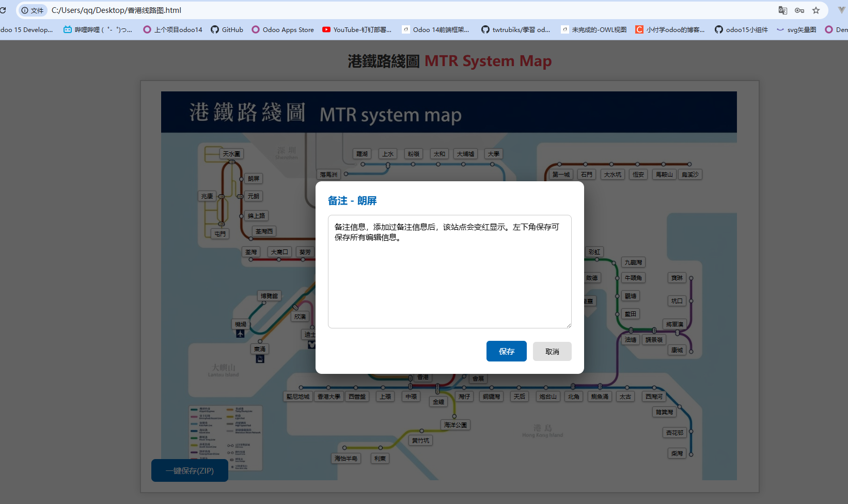Screen dimensions: 848x504
Task: Click the translate page icon
Action: pos(783,10)
